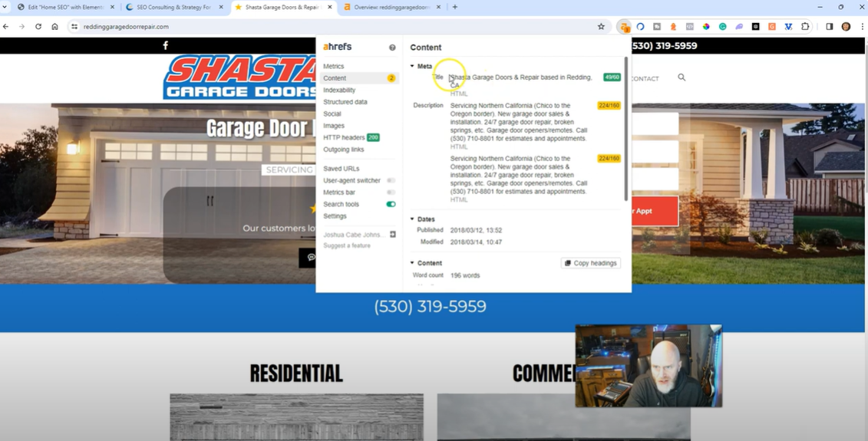Viewport: 868px width, 441px height.
Task: Click the Chrome profile avatar
Action: (846, 27)
